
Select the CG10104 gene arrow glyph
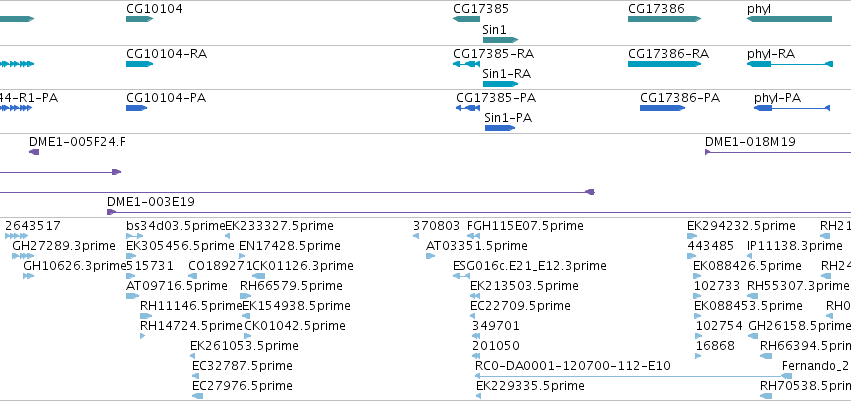point(139,19)
